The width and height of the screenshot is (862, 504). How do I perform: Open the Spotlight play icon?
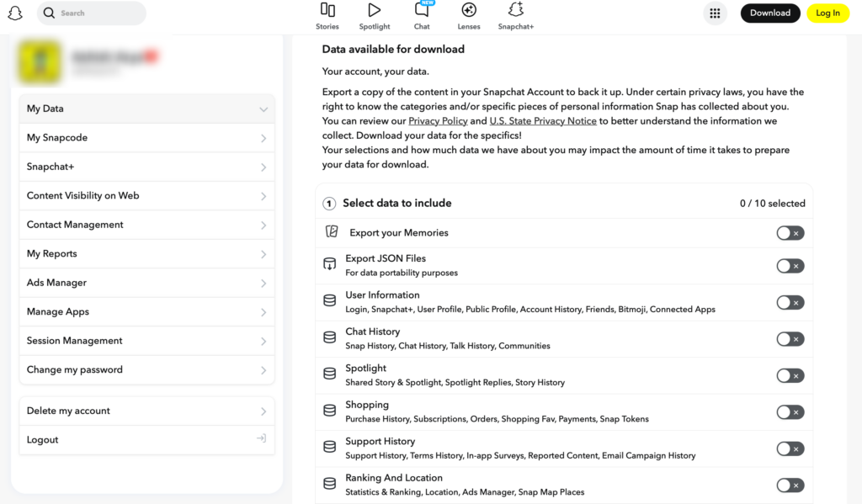375,10
